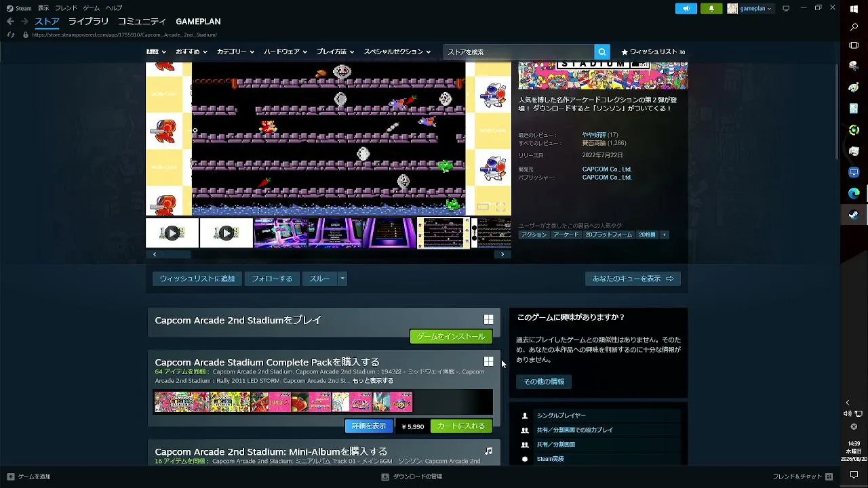
Task: Play the second trailer thumbnail
Action: click(226, 233)
